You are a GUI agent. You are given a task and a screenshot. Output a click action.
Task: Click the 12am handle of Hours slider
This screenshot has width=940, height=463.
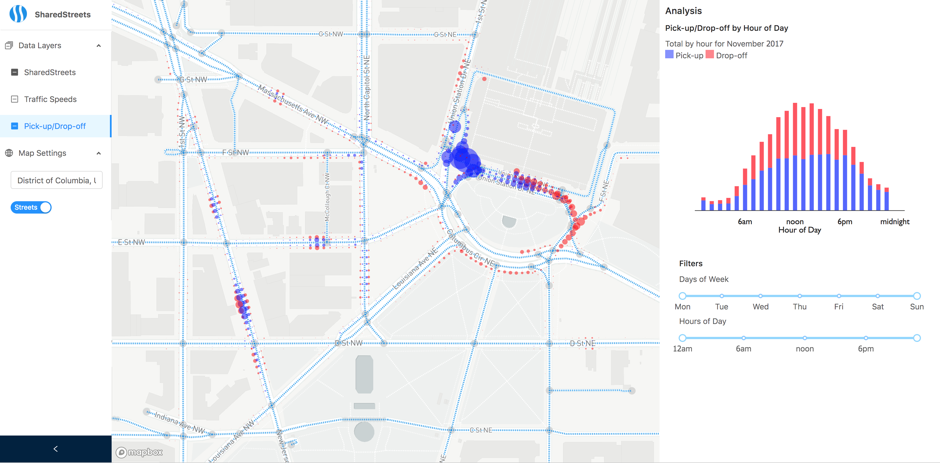[682, 338]
